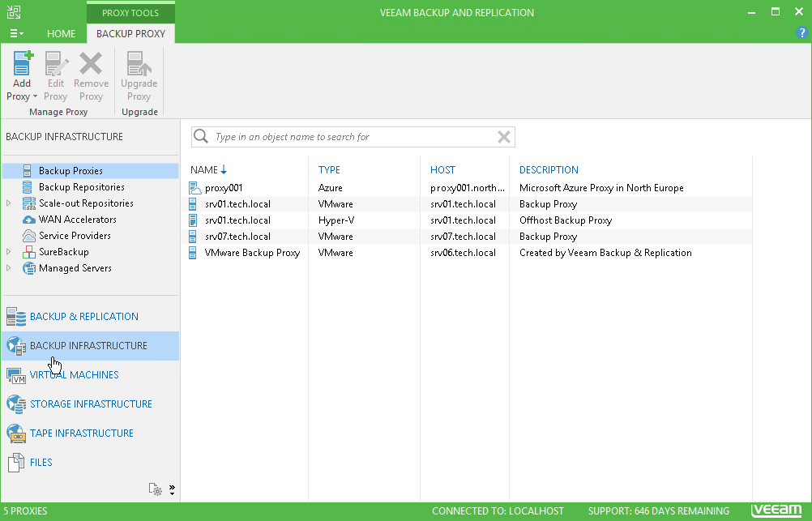Image resolution: width=812 pixels, height=521 pixels.
Task: Open the Backup & Replication view
Action: [91, 317]
